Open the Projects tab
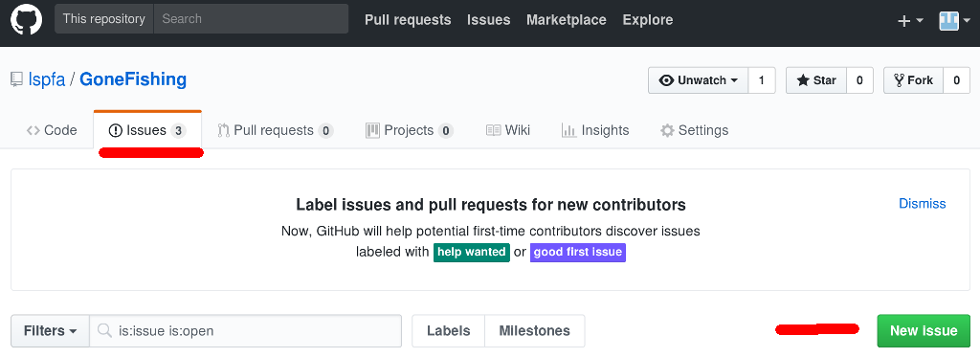This screenshot has width=980, height=358. pyautogui.click(x=410, y=130)
